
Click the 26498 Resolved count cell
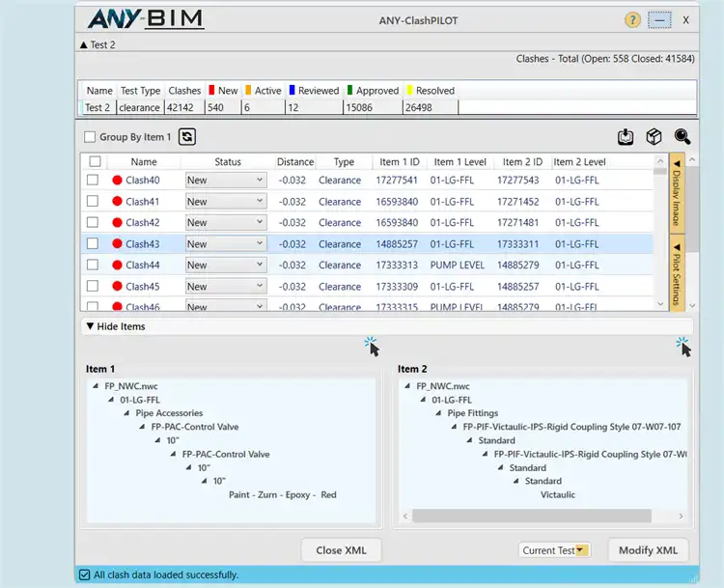[430, 107]
